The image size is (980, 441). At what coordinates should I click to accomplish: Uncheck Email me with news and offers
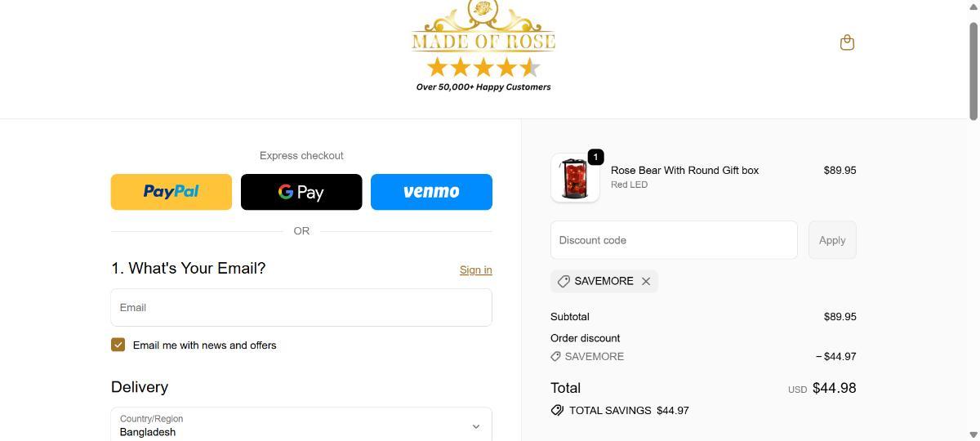pyautogui.click(x=118, y=345)
